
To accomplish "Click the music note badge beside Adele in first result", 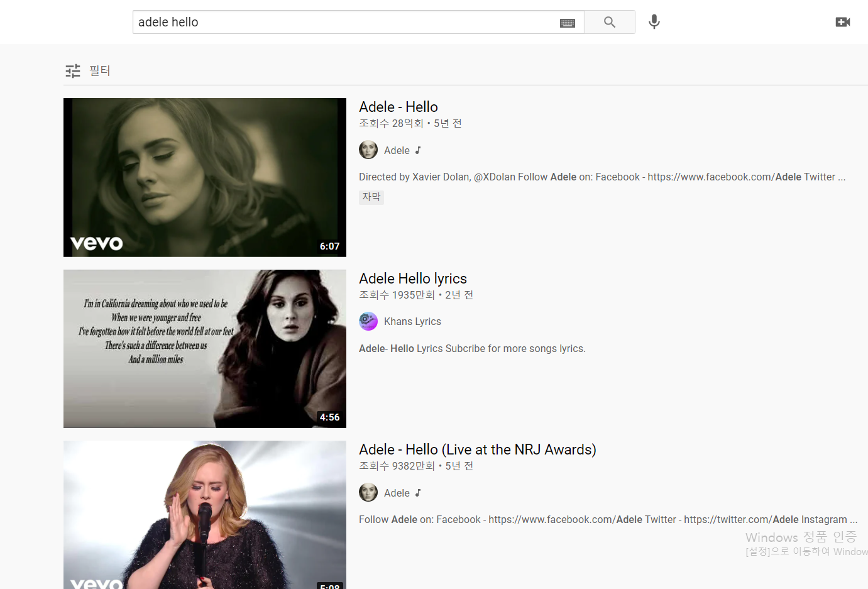I will [418, 150].
